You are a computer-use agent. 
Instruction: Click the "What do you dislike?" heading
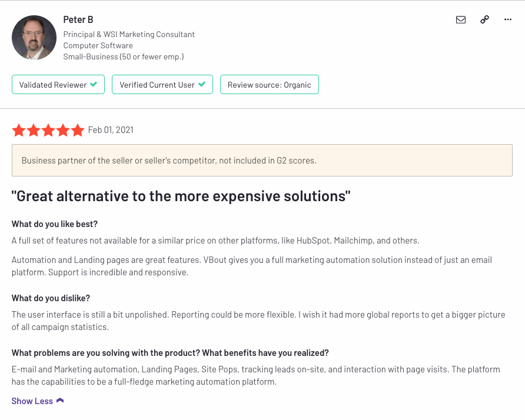point(51,298)
